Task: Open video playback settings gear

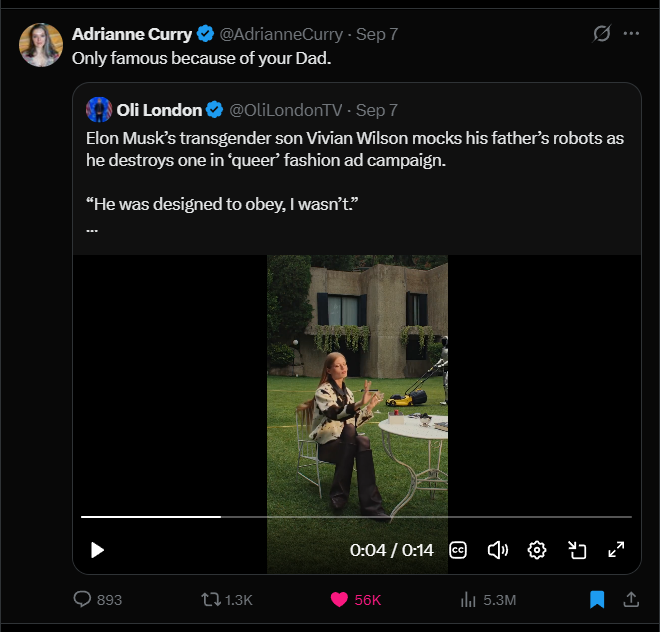Action: 537,550
